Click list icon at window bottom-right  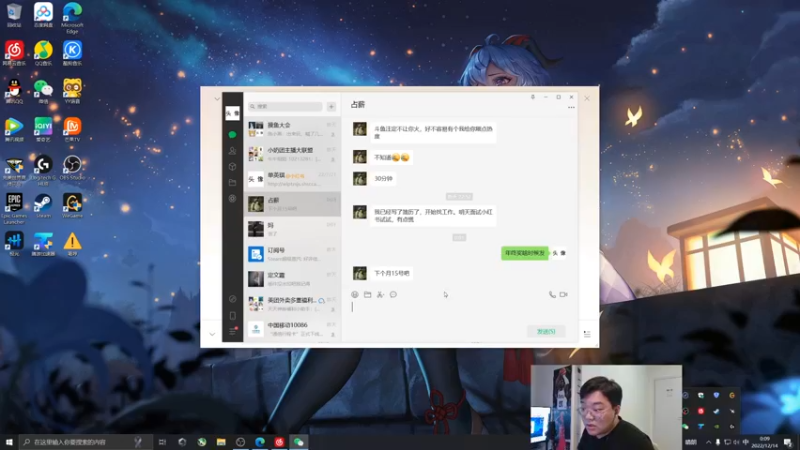587,334
